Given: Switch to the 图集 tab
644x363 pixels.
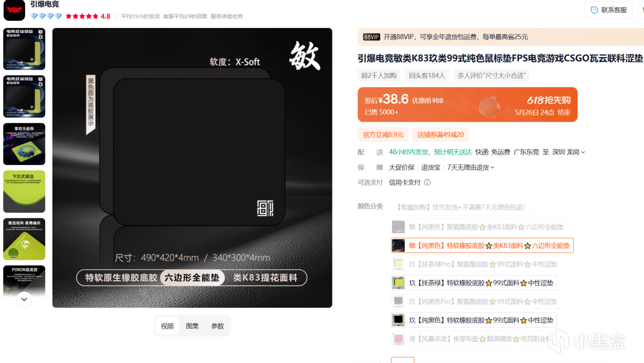Looking at the screenshot, I should tap(192, 326).
